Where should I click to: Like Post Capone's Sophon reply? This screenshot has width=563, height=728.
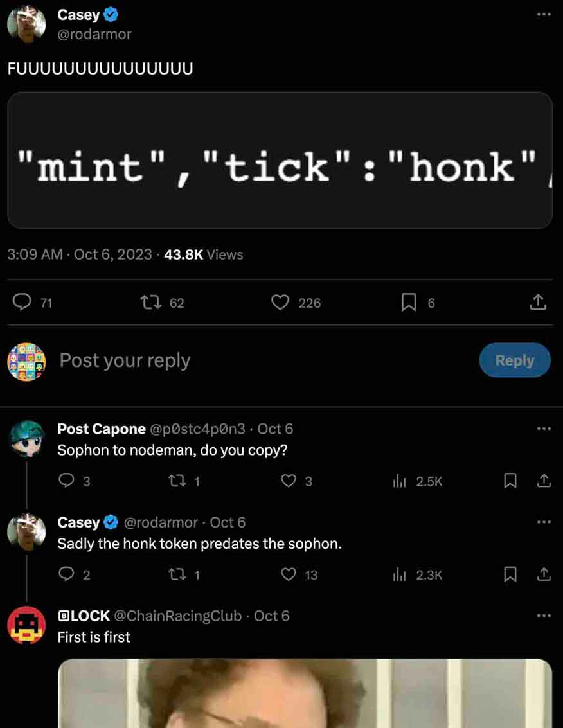pyautogui.click(x=289, y=481)
